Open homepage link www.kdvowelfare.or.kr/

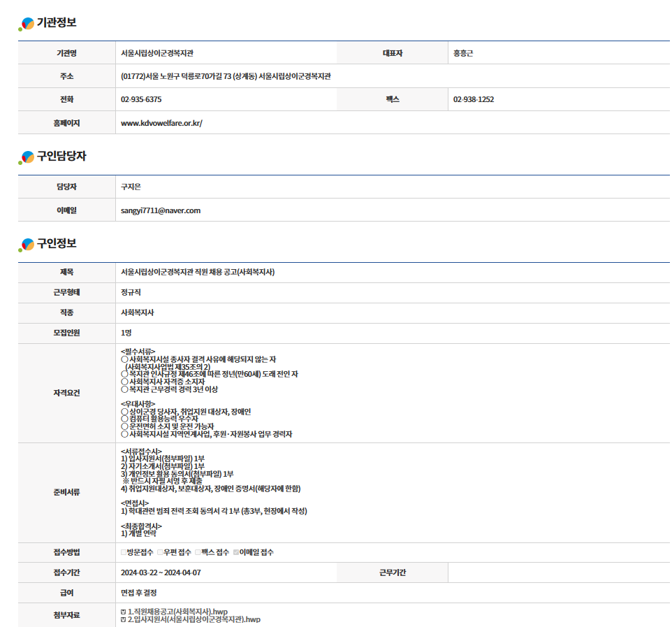[161, 123]
